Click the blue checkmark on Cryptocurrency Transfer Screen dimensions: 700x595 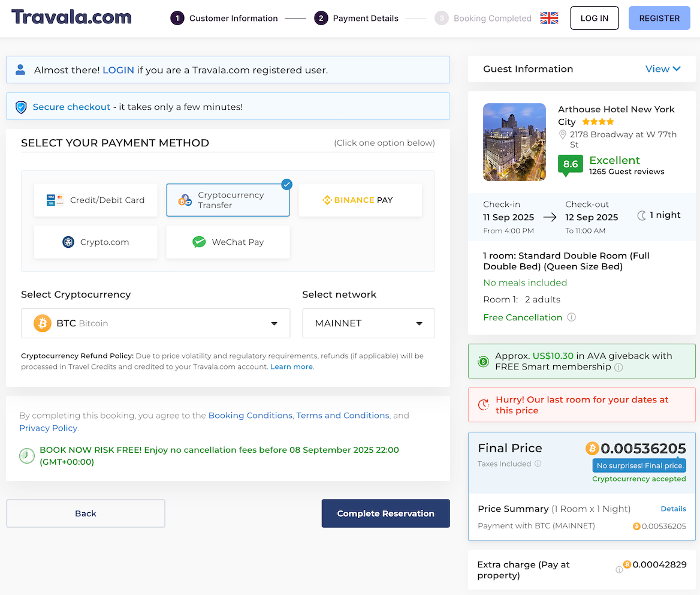286,184
